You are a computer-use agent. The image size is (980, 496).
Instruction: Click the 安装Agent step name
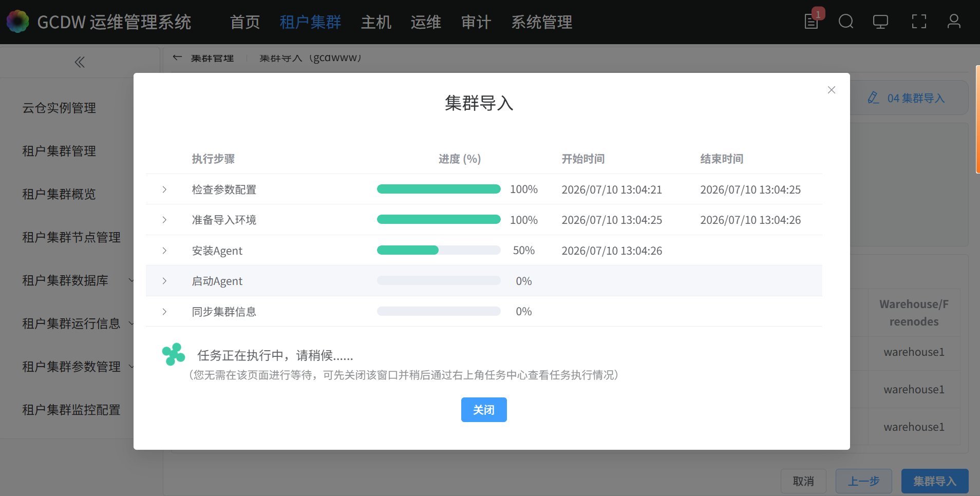coord(217,251)
